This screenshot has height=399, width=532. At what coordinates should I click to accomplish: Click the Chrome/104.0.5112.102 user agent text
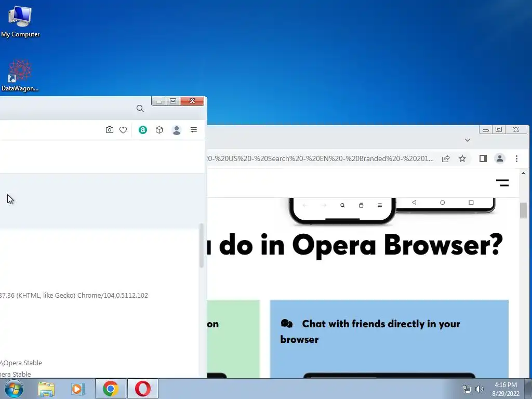click(113, 296)
